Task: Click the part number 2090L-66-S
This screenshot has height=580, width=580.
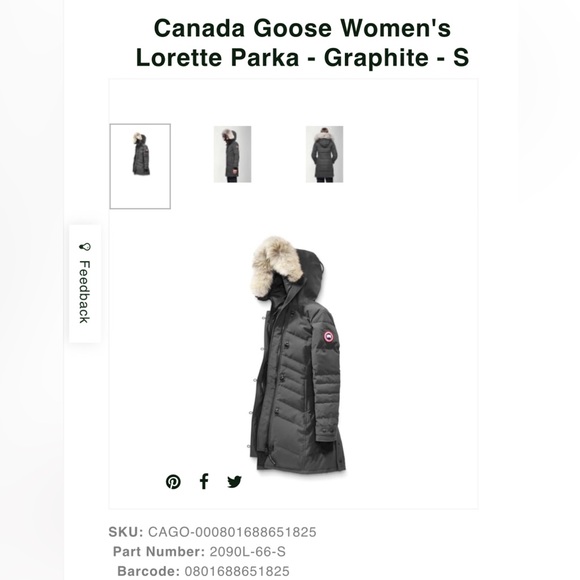Action: (247, 552)
